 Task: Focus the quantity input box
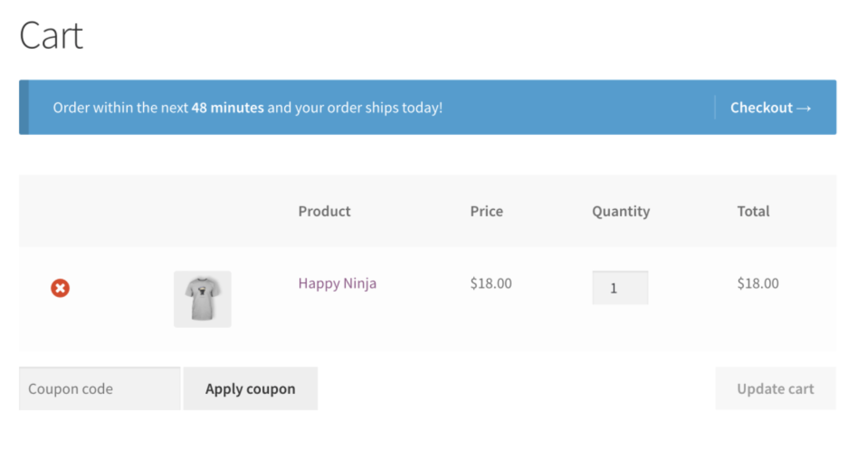coord(620,288)
